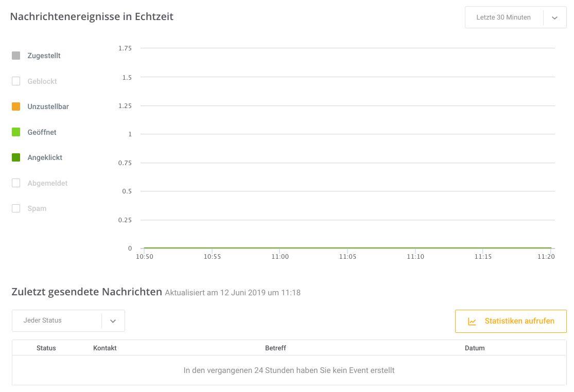The image size is (574, 392).
Task: Toggle the Zugestellt legend checkbox
Action: 16,56
